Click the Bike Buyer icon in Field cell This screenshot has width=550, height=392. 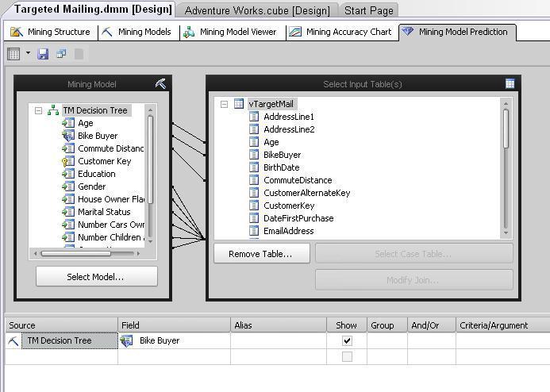point(126,340)
